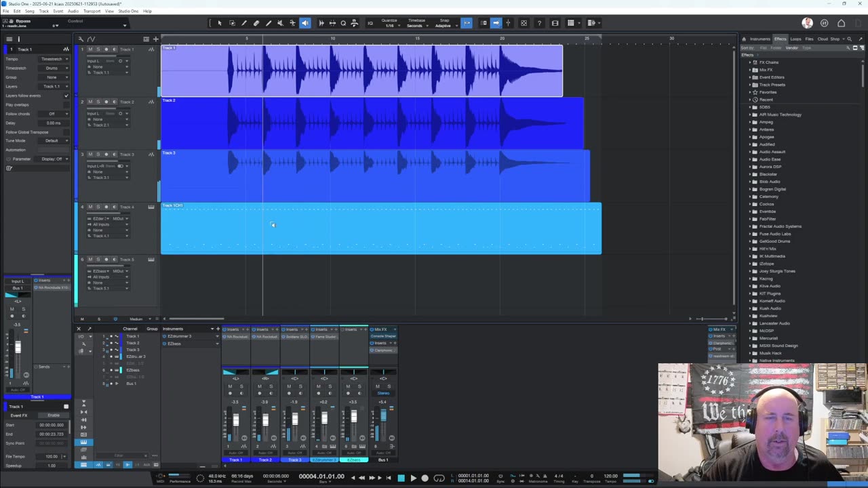Open the Tempo mode dropdown
This screenshot has height=488, width=868.
[55, 59]
